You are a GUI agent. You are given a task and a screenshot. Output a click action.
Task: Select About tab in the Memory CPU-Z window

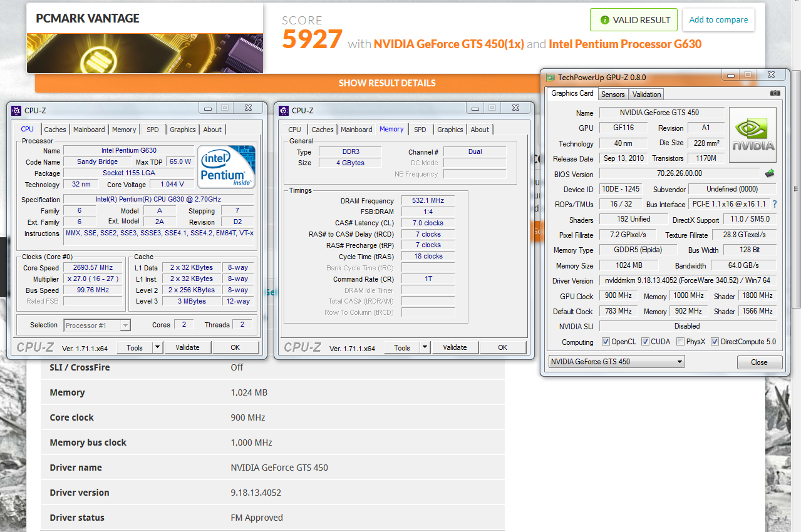pos(480,130)
